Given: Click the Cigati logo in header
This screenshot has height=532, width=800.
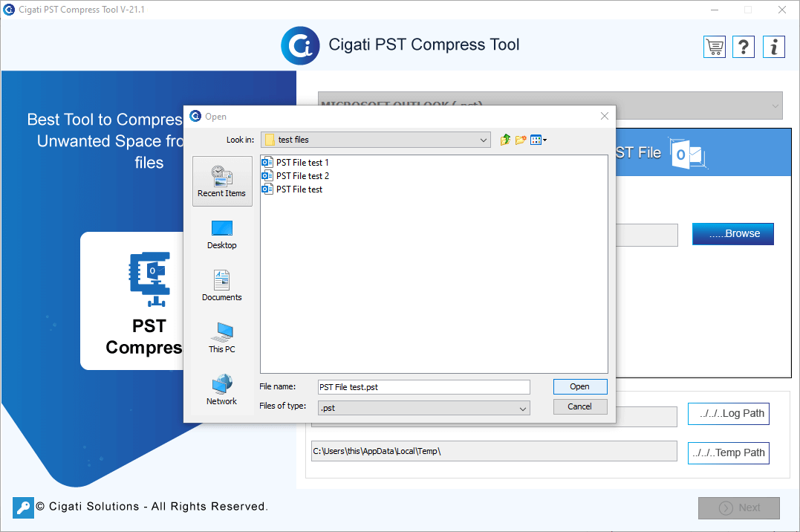Looking at the screenshot, I should [x=301, y=45].
